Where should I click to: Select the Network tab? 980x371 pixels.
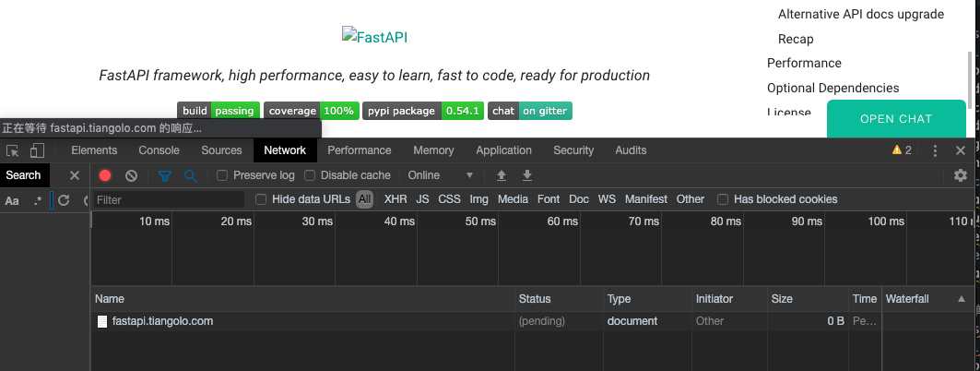[285, 150]
